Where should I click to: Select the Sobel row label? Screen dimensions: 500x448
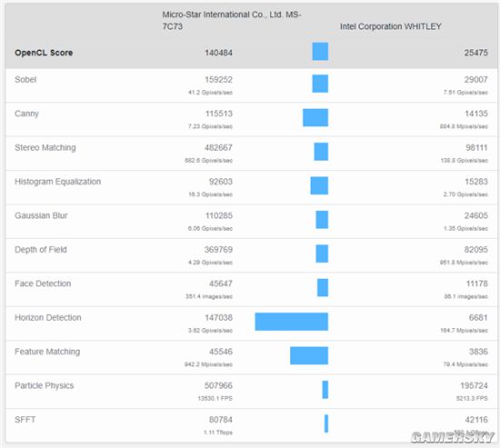25,79
